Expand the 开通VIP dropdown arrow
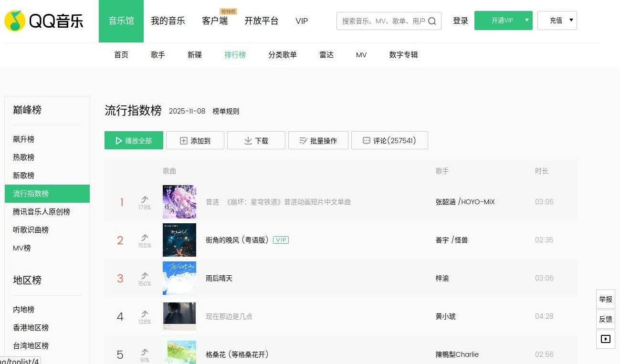The width and height of the screenshot is (620, 364). (526, 21)
